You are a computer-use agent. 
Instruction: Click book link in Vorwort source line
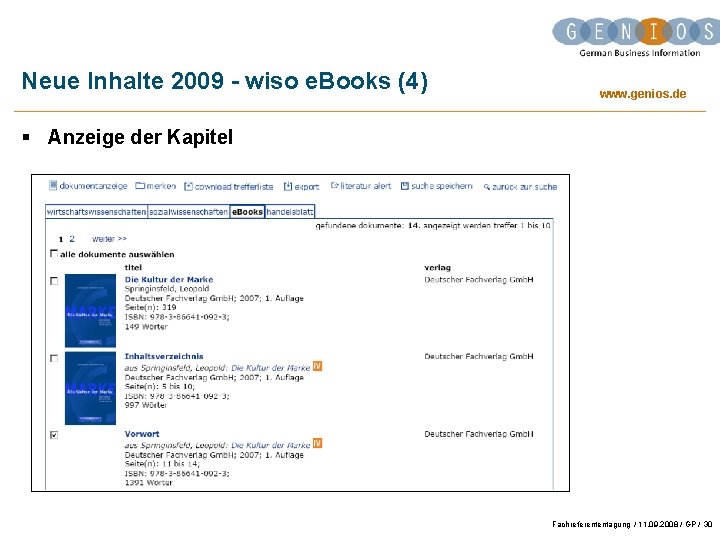coord(270,445)
